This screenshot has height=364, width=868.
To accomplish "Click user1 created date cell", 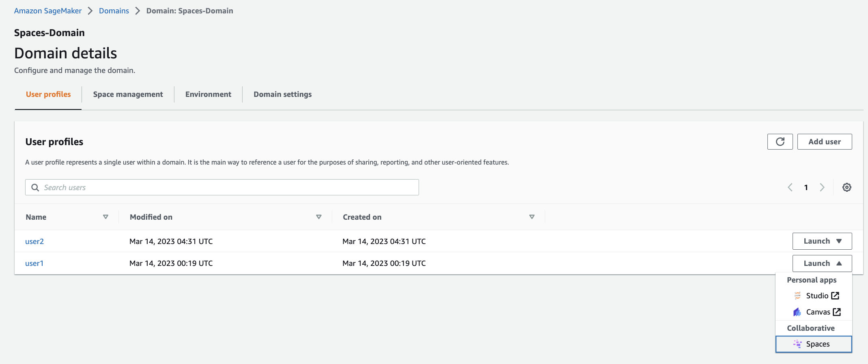I will coord(384,263).
